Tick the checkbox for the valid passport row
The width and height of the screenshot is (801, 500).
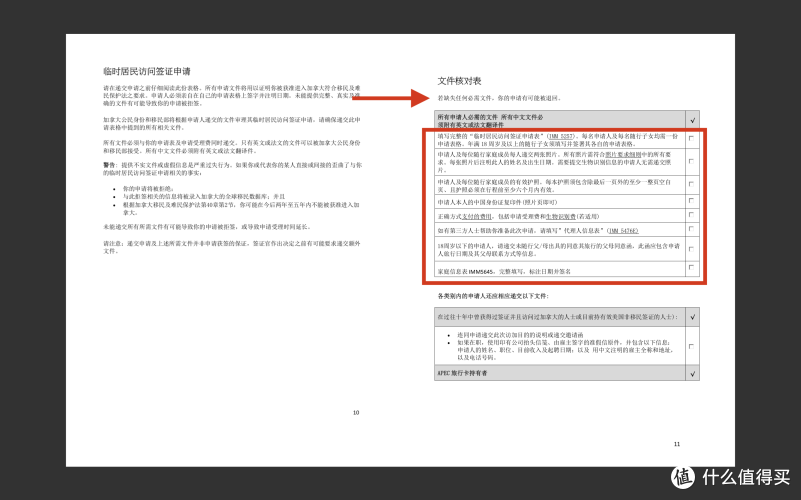pos(691,184)
